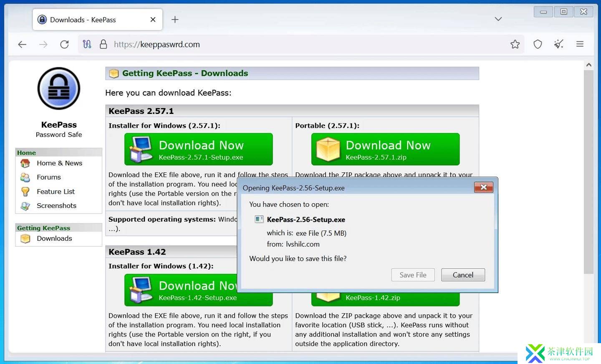The image size is (601, 364).
Task: Open the Forums link
Action: coord(49,177)
